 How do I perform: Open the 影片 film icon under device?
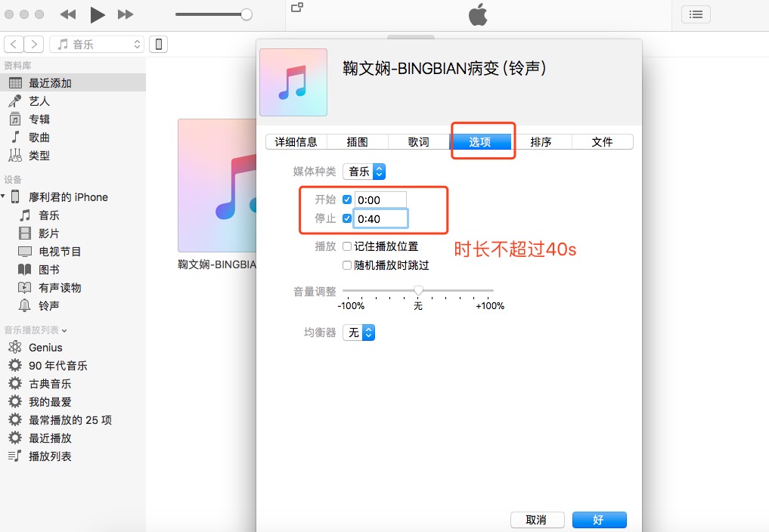coord(24,234)
